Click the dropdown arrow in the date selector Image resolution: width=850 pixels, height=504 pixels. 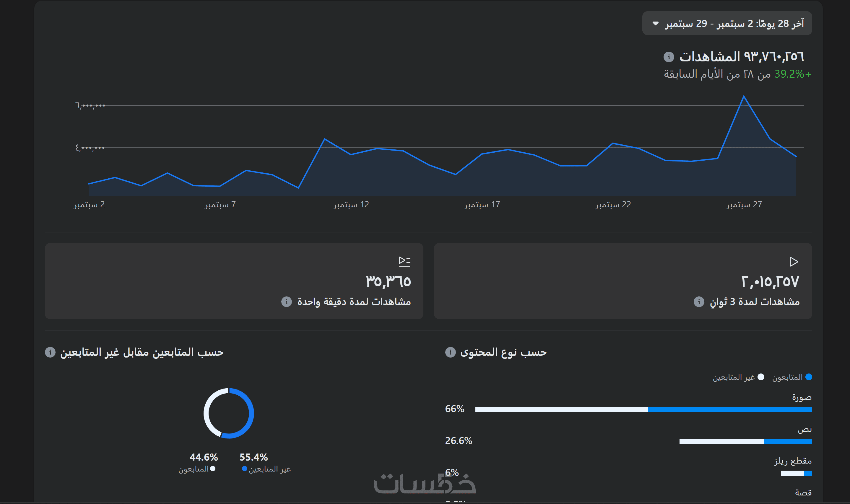[x=656, y=23]
